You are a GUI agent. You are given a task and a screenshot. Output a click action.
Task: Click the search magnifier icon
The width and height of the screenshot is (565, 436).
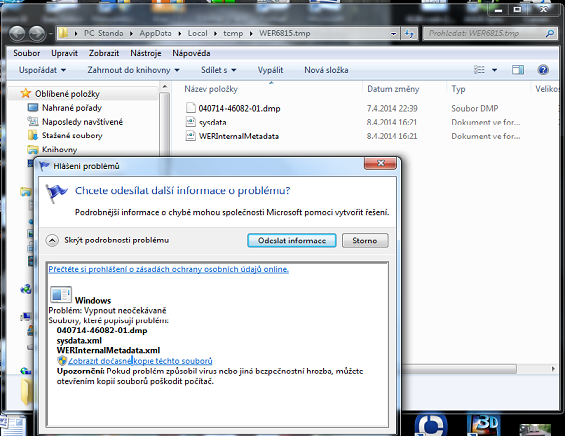pos(550,34)
